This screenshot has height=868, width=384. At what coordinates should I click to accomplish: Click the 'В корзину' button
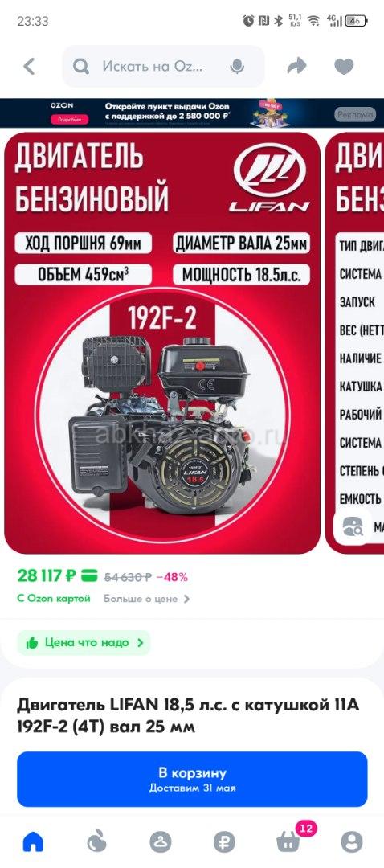coord(192,779)
